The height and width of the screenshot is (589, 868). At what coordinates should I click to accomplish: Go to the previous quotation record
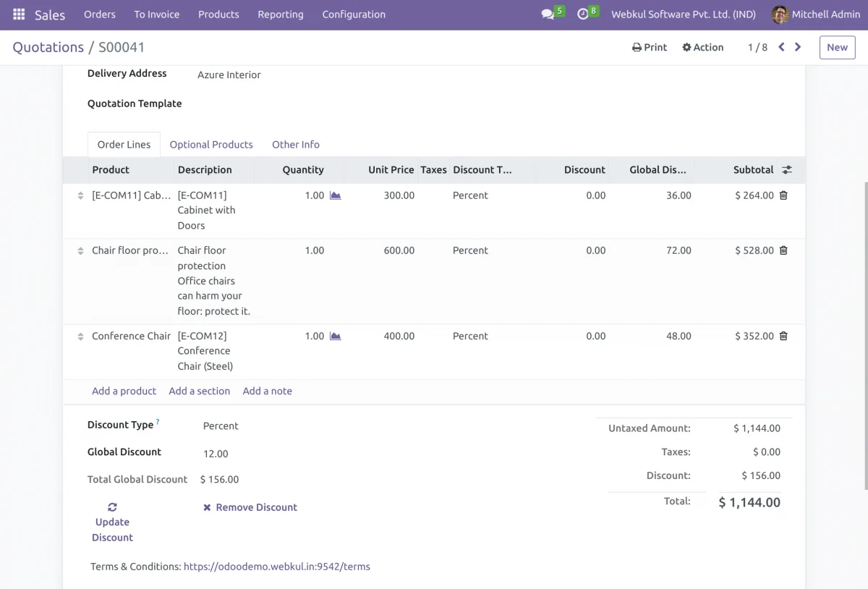781,47
